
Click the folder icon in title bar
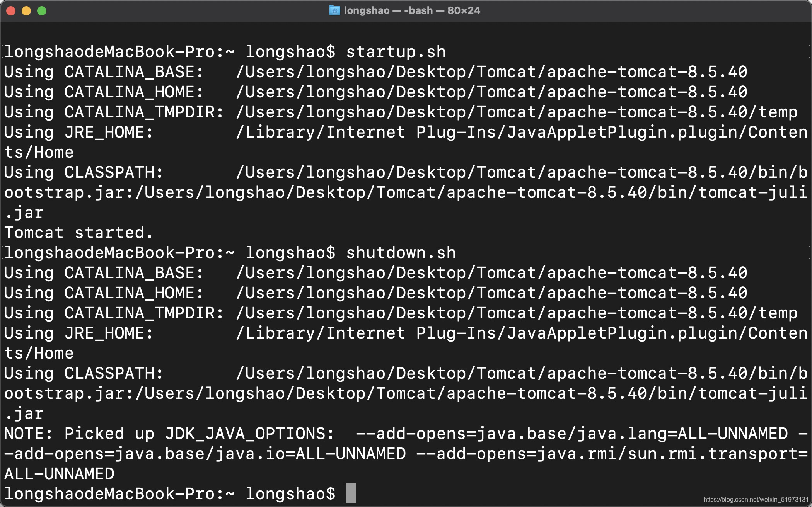coord(334,10)
